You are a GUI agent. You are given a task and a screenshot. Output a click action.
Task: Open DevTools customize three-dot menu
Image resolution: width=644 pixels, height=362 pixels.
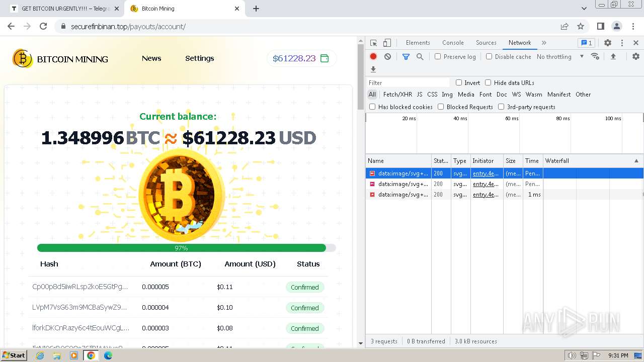point(622,43)
